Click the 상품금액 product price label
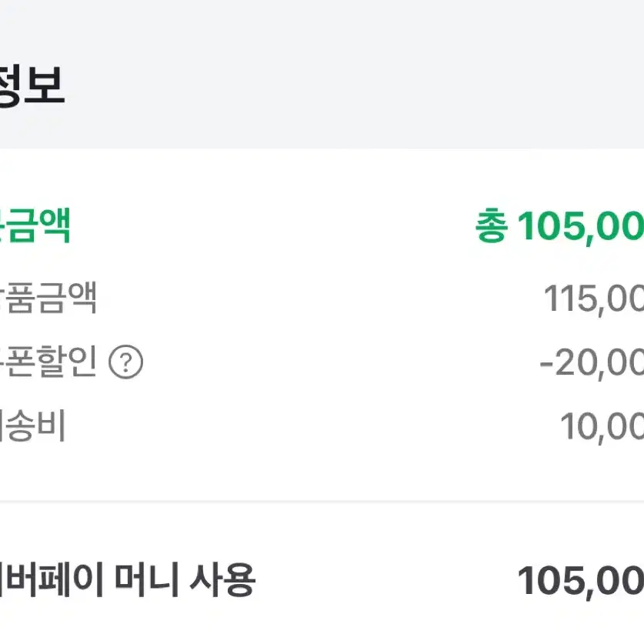This screenshot has width=644, height=644. 48,298
